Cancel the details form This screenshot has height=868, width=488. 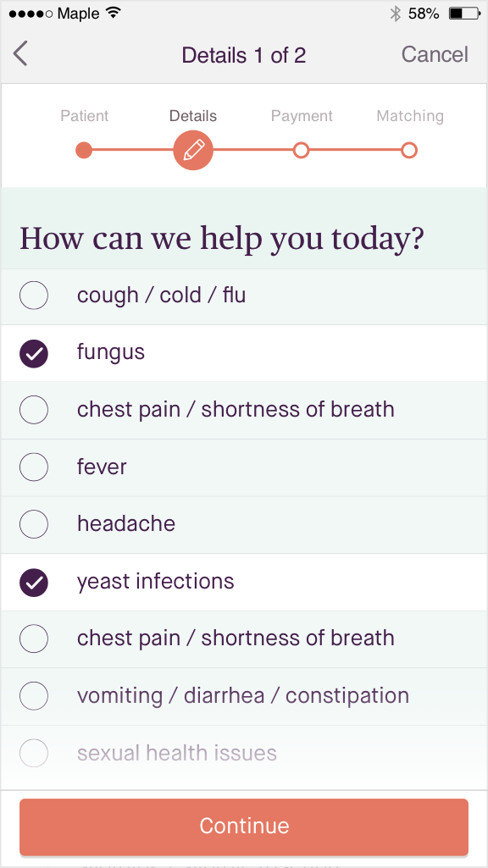click(435, 54)
